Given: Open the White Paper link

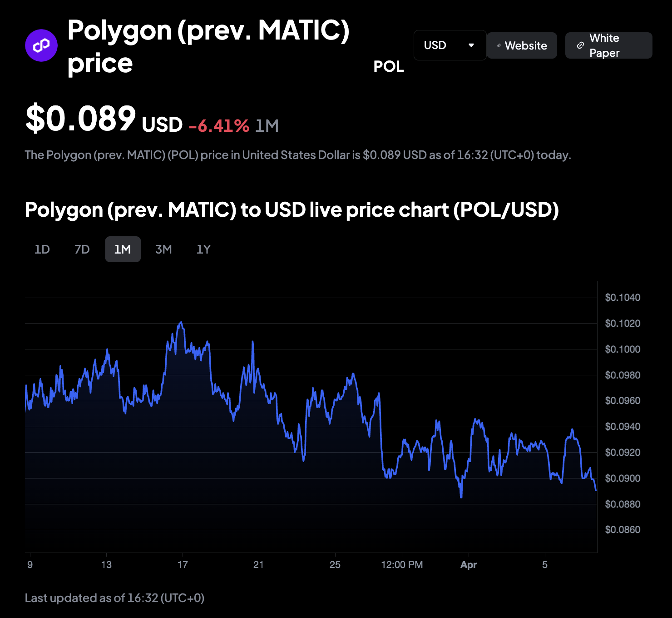Looking at the screenshot, I should (608, 45).
